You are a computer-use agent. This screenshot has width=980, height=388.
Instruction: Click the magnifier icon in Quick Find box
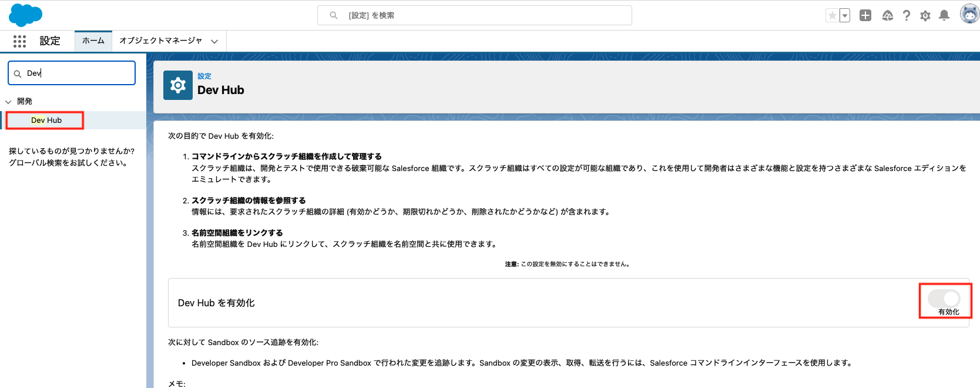coord(18,73)
